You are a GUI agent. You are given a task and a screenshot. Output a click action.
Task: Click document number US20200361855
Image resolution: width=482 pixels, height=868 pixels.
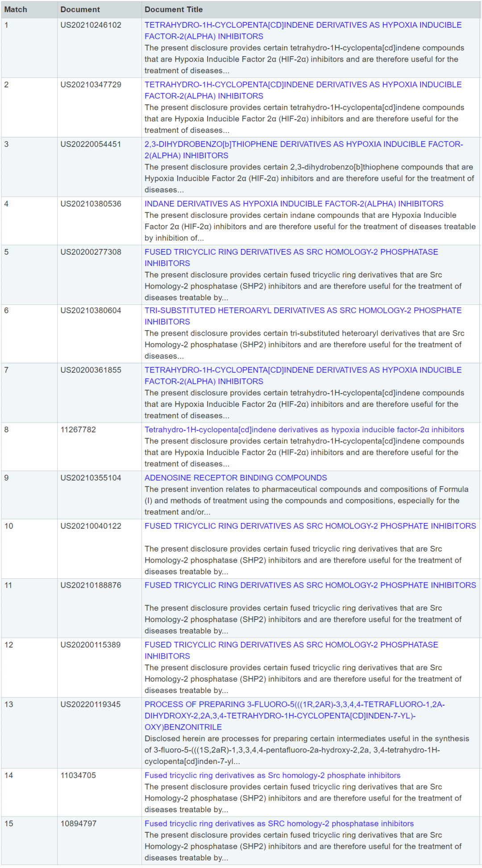[91, 370]
